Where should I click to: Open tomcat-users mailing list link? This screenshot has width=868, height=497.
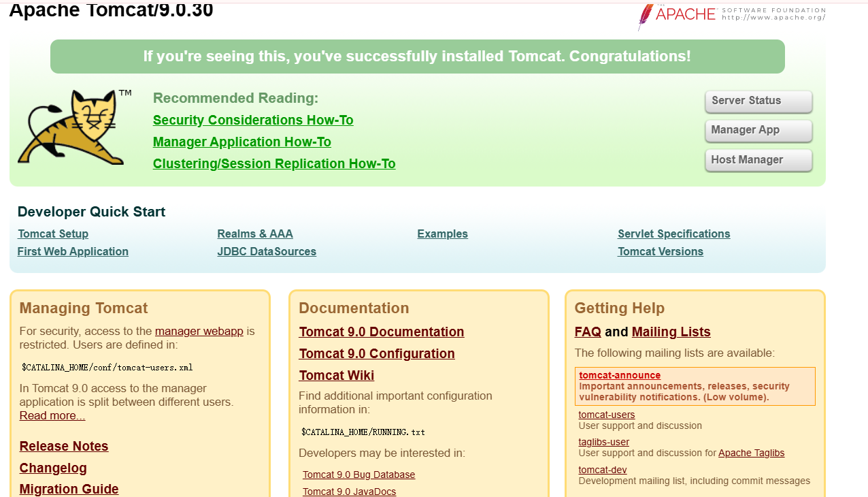(607, 415)
